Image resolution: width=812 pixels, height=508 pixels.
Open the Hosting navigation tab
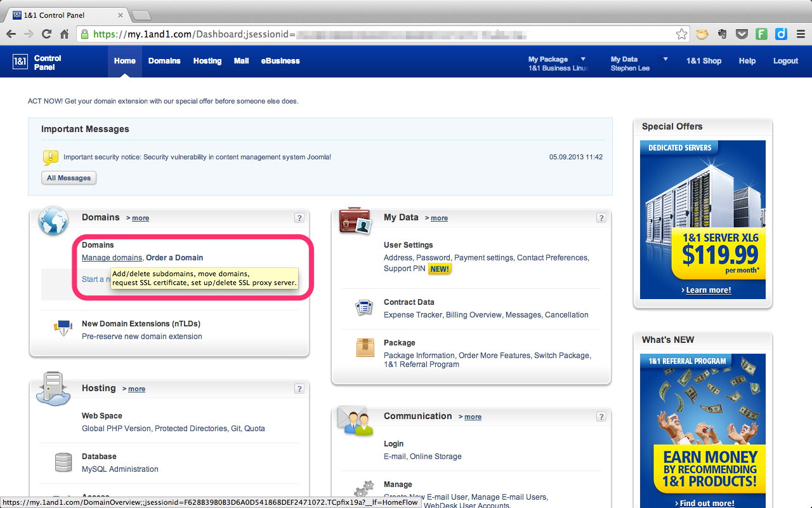pos(207,61)
